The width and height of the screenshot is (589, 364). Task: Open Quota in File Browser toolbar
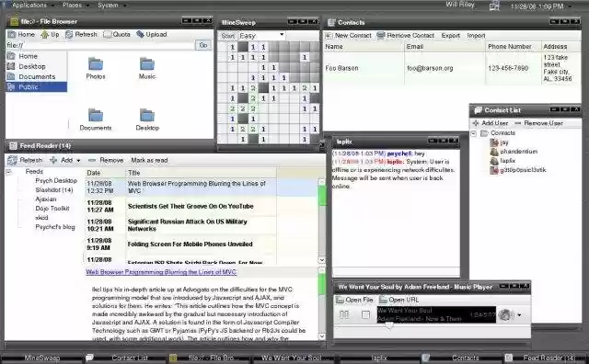tap(117, 35)
